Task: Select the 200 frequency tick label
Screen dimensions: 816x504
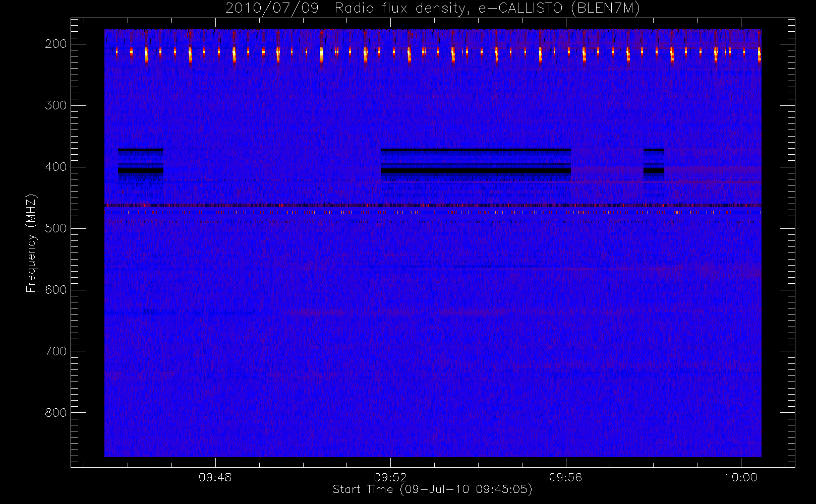Action: point(55,44)
